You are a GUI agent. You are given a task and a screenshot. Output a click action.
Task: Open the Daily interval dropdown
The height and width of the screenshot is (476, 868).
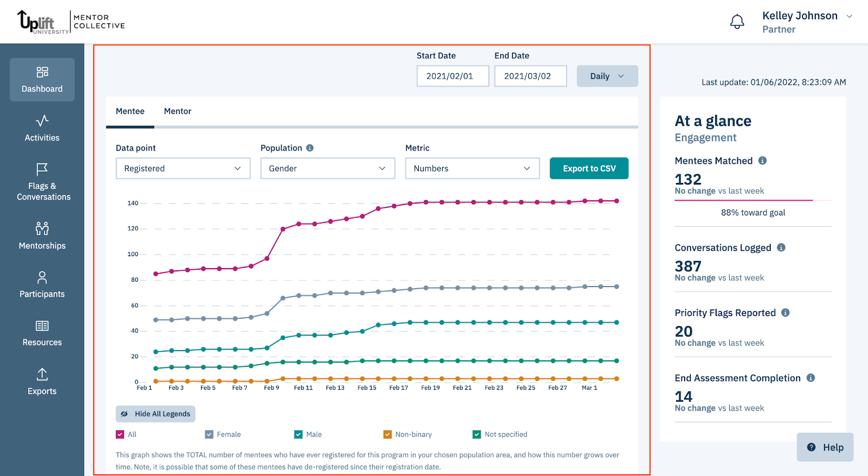[607, 76]
